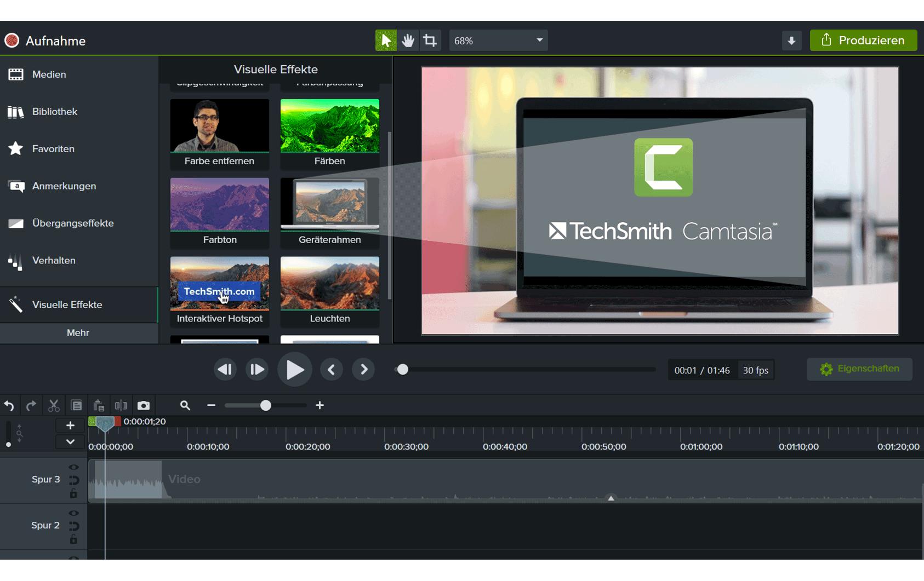The image size is (924, 581).
Task: Take a snapshot with camera icon
Action: coord(144,406)
